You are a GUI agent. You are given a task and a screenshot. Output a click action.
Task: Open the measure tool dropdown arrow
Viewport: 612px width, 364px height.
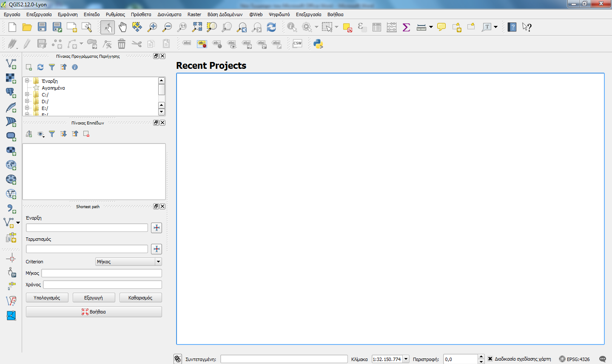coord(431,27)
